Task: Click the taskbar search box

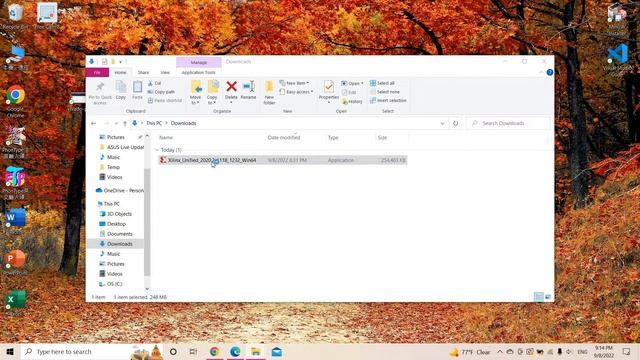Action: pos(91,351)
